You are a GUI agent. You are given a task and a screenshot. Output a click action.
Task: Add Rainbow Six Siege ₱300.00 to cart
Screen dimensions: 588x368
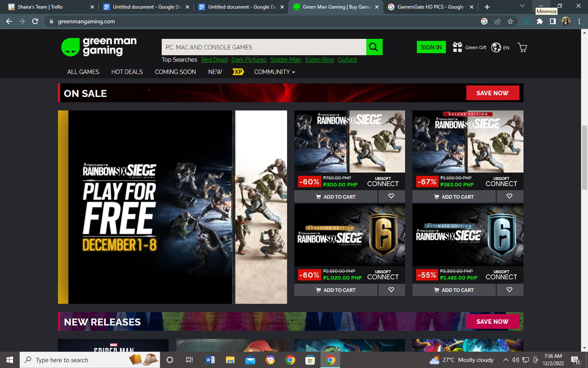coord(336,197)
